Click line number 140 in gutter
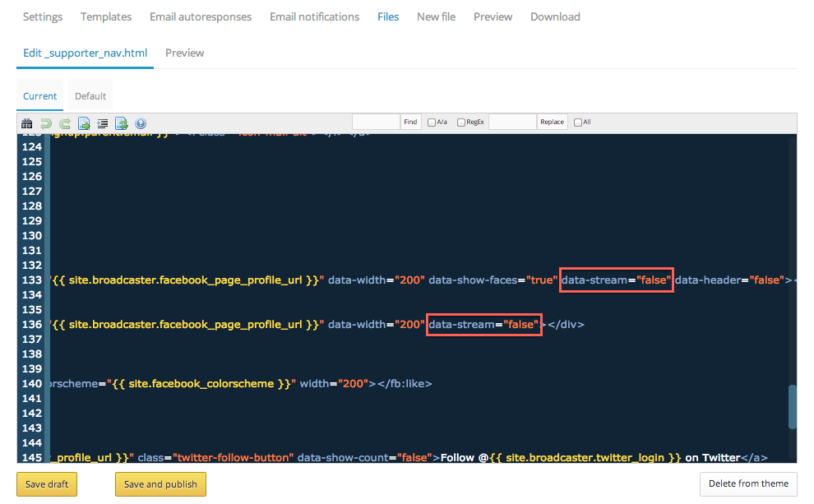 32,384
